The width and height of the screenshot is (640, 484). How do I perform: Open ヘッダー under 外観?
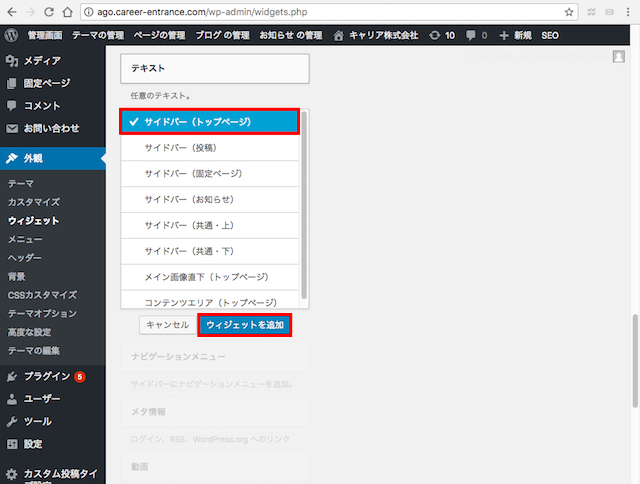click(x=25, y=258)
